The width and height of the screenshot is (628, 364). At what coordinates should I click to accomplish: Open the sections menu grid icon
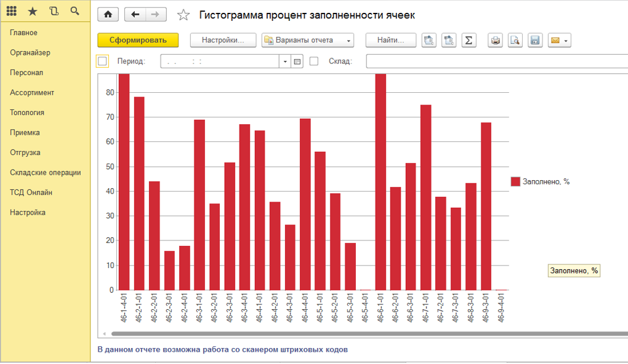tap(12, 11)
